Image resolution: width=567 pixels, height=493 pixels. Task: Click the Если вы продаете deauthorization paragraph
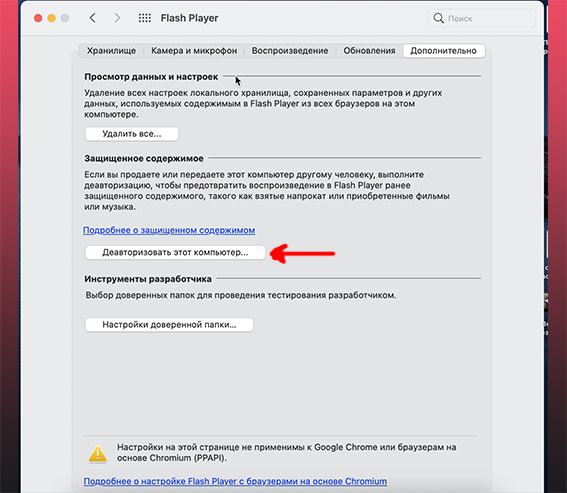click(267, 191)
